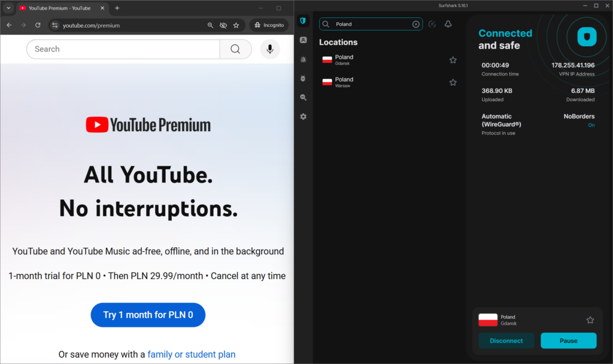The height and width of the screenshot is (364, 613).
Task: Click the YouTube search box
Action: (x=123, y=49)
